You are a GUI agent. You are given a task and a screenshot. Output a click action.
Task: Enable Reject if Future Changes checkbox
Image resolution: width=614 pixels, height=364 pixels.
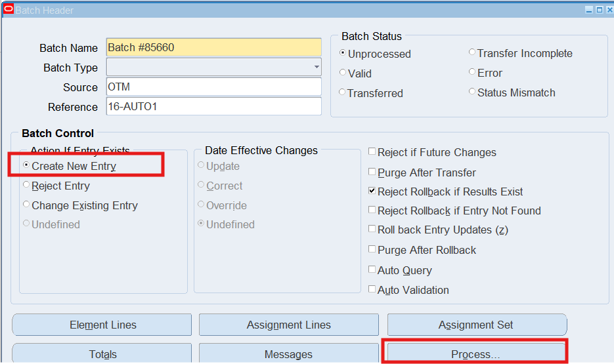[372, 152]
